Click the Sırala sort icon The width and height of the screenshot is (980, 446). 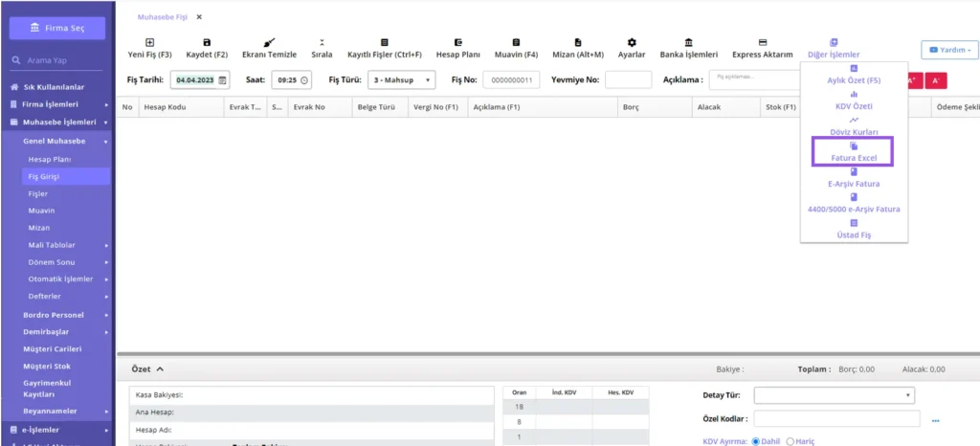[x=322, y=42]
